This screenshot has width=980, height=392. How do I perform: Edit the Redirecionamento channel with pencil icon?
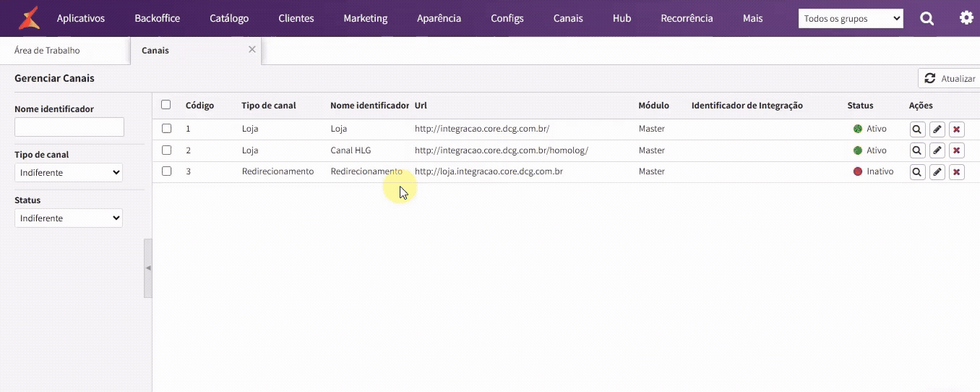[x=937, y=172]
